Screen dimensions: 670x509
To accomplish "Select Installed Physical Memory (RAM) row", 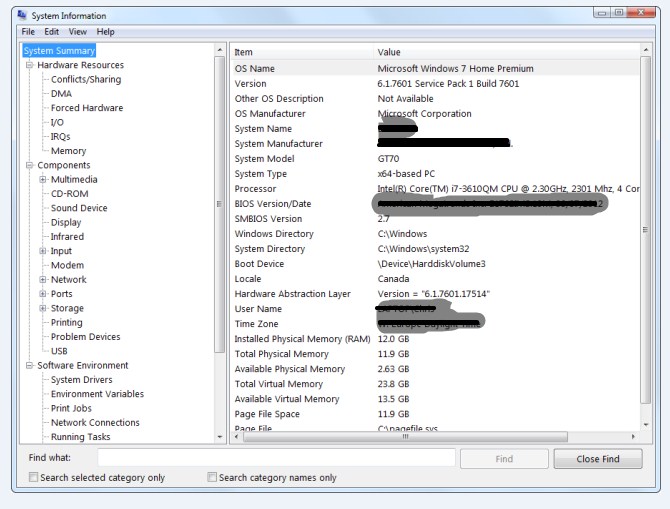I will 435,339.
